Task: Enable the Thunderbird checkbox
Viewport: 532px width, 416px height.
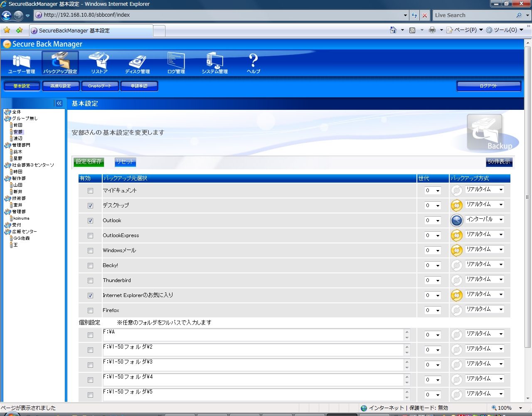Action: tap(90, 280)
